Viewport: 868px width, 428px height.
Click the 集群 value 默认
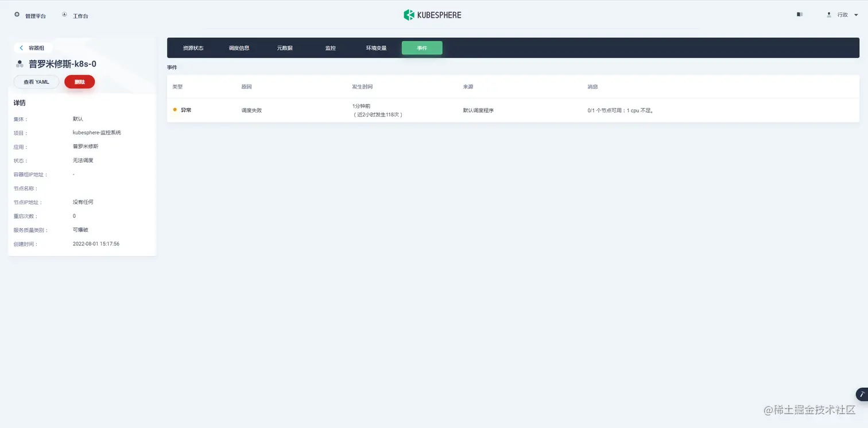pyautogui.click(x=78, y=119)
